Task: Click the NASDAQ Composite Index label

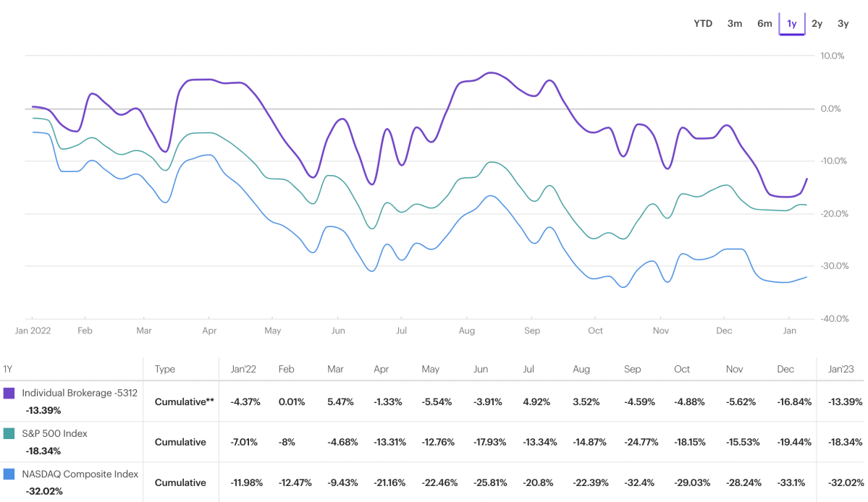Action: coord(80,474)
